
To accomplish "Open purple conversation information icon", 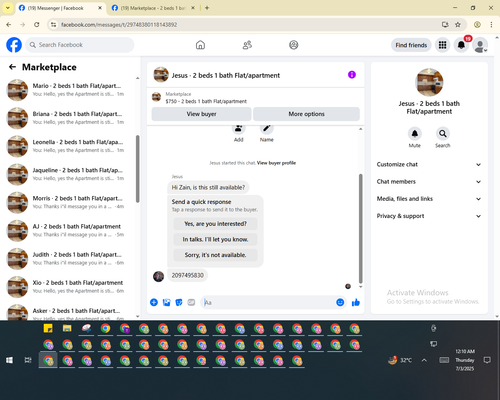I will coord(352,75).
